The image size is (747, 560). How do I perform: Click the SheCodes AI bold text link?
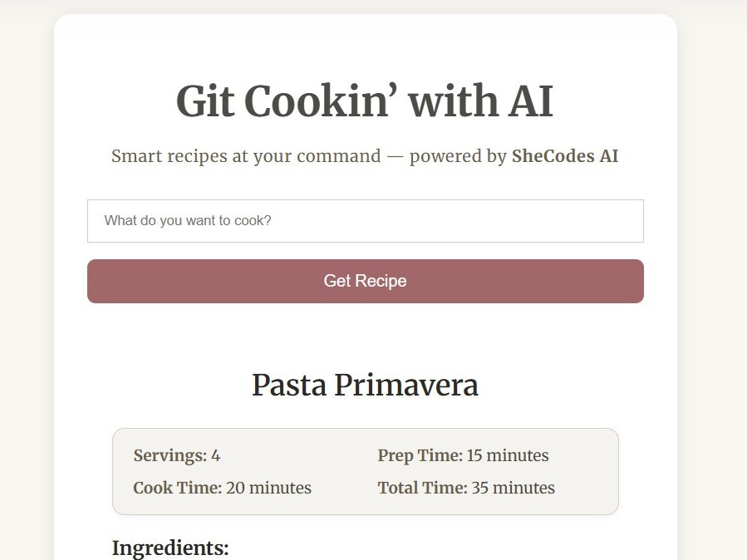[x=565, y=155]
